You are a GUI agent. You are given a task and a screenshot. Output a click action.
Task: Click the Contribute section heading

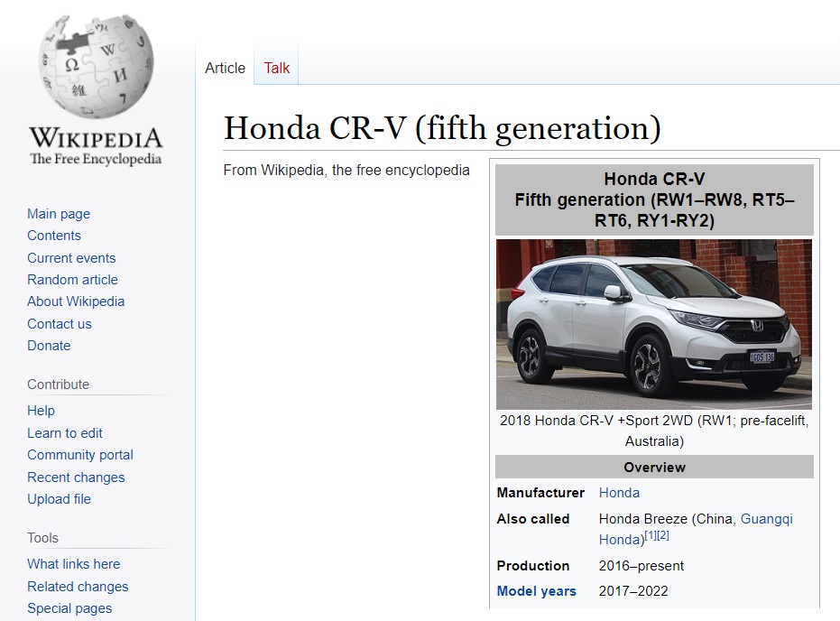click(59, 385)
